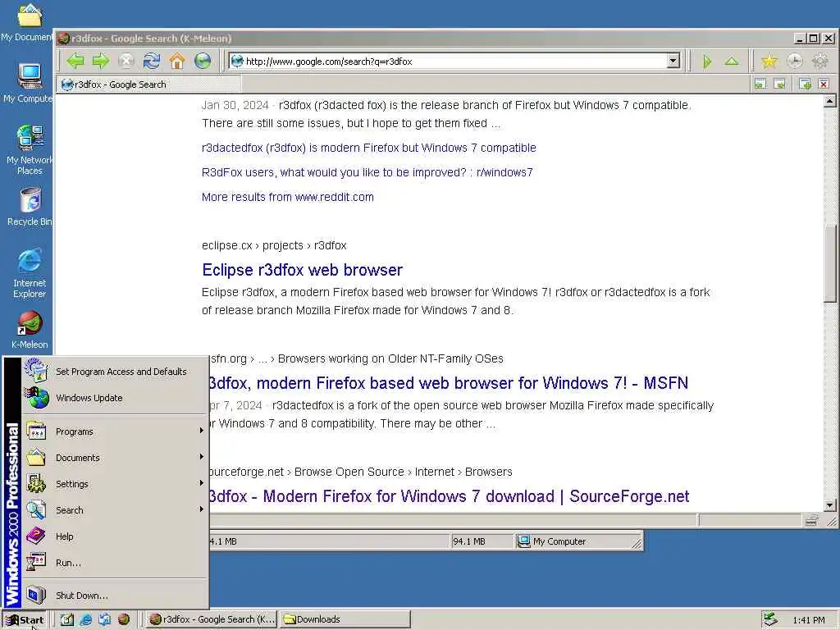Select the My Computer desktop icon
This screenshot has width=840, height=630.
(29, 83)
